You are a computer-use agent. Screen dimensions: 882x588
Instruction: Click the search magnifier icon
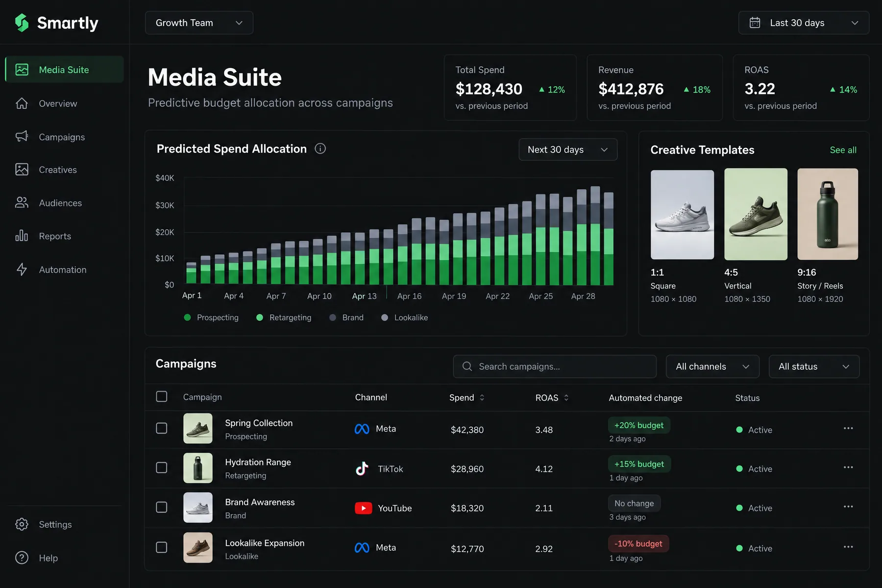point(467,367)
